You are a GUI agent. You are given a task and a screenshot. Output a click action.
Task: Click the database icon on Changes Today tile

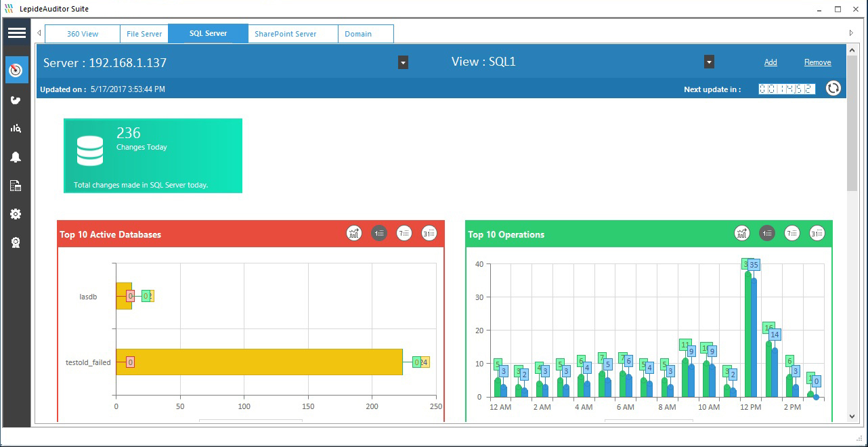90,151
